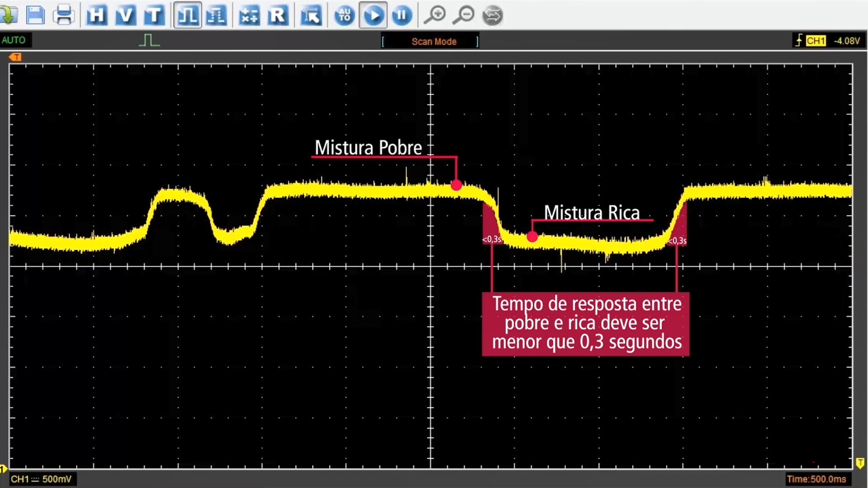Click the Scan Mode indicator
Image resolution: width=868 pixels, height=488 pixels.
click(x=430, y=42)
